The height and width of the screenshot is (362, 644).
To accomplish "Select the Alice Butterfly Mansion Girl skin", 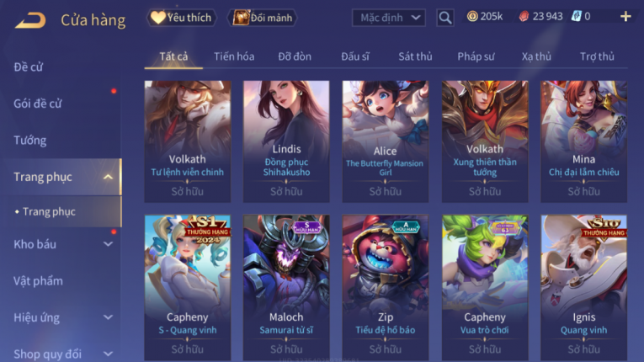I will click(x=386, y=141).
